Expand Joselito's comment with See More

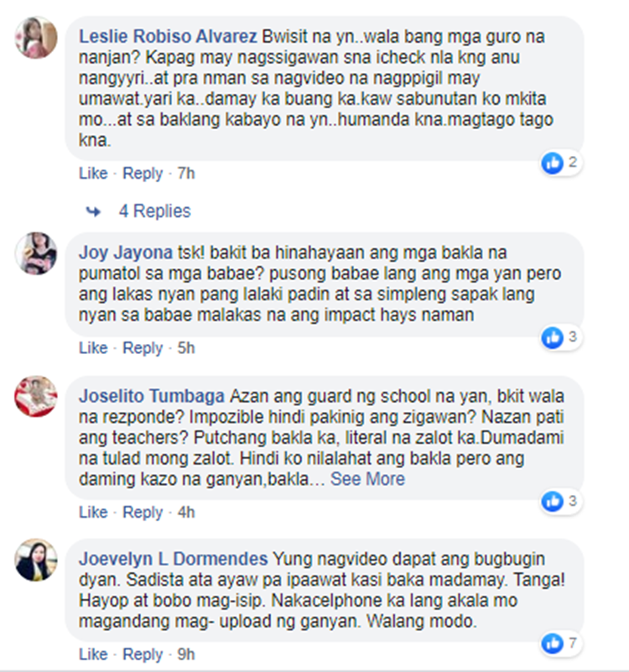click(367, 479)
